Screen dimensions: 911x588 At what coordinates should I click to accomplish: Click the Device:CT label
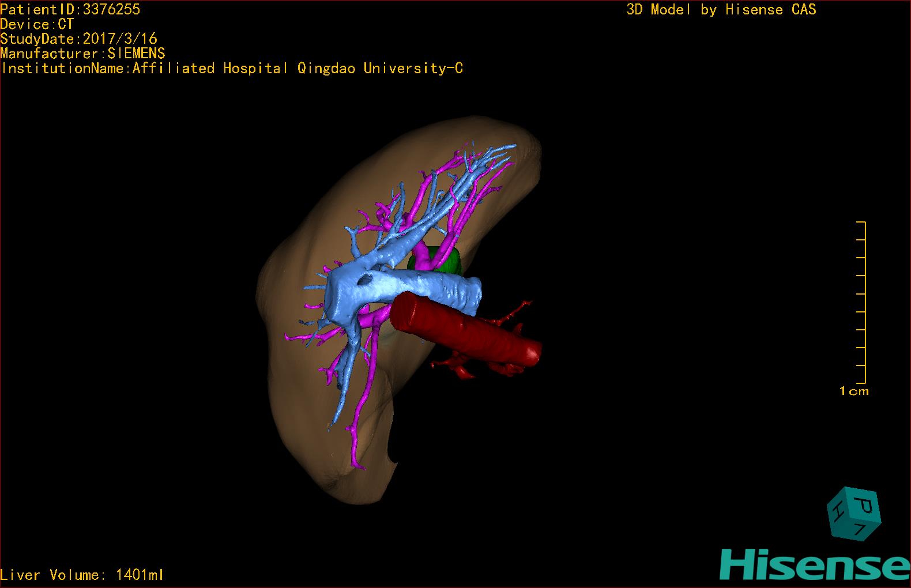tap(37, 24)
